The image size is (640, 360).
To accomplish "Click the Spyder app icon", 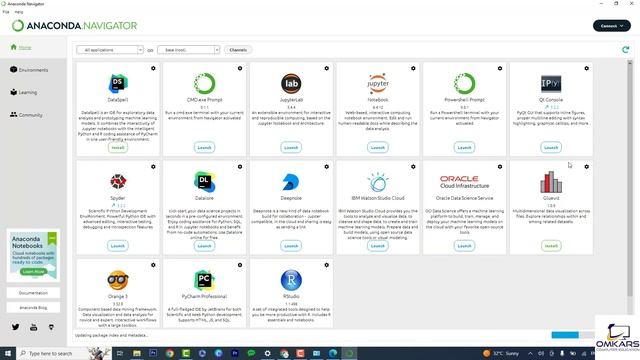I will pos(118,181).
